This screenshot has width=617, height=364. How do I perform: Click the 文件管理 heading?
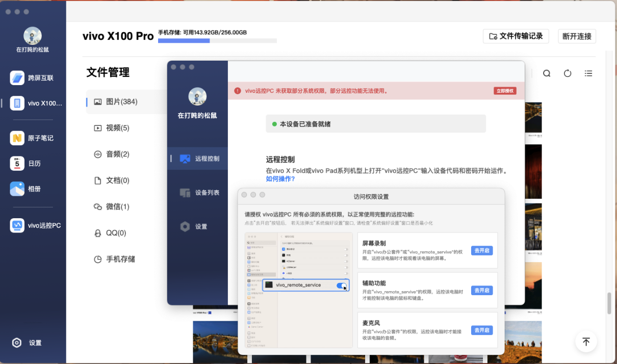click(x=108, y=72)
